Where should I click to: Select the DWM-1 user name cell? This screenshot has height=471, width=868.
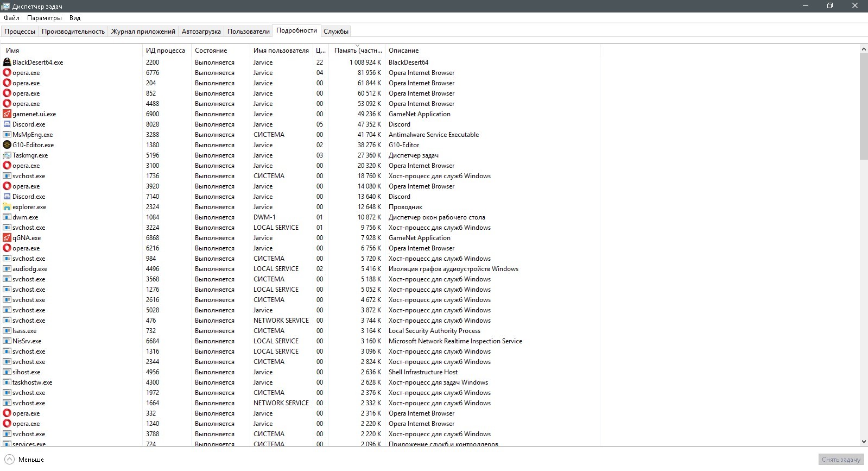click(x=264, y=217)
